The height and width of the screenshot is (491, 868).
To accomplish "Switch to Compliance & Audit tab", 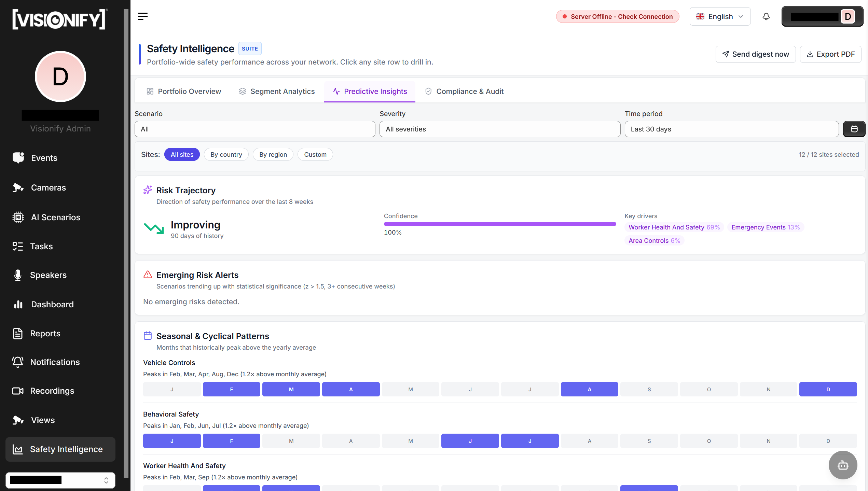I will click(464, 92).
